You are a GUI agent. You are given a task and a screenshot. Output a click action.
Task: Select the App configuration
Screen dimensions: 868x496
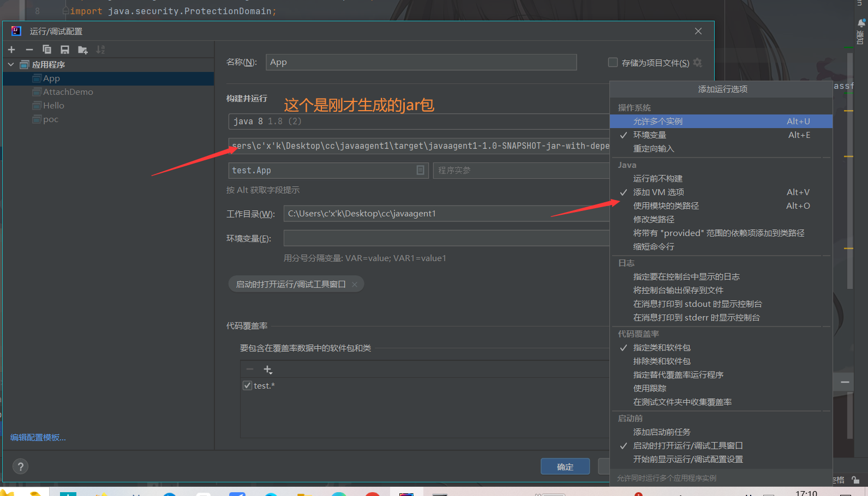pos(108,78)
